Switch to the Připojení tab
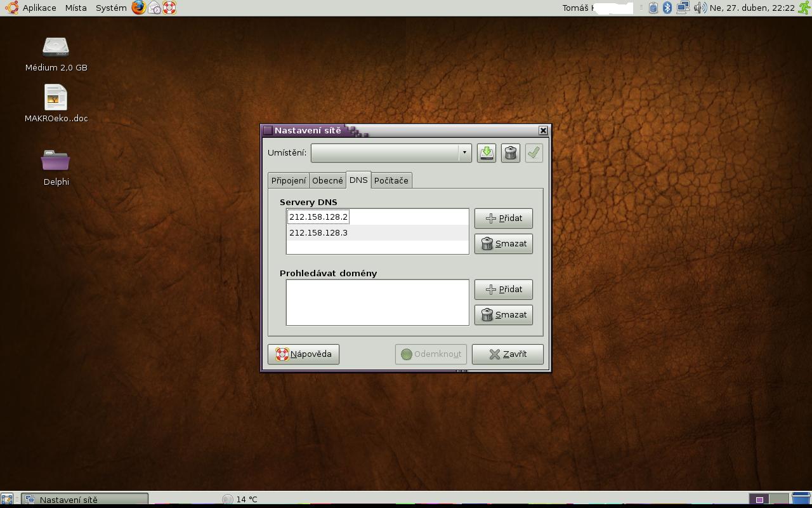The width and height of the screenshot is (812, 508). 289,180
